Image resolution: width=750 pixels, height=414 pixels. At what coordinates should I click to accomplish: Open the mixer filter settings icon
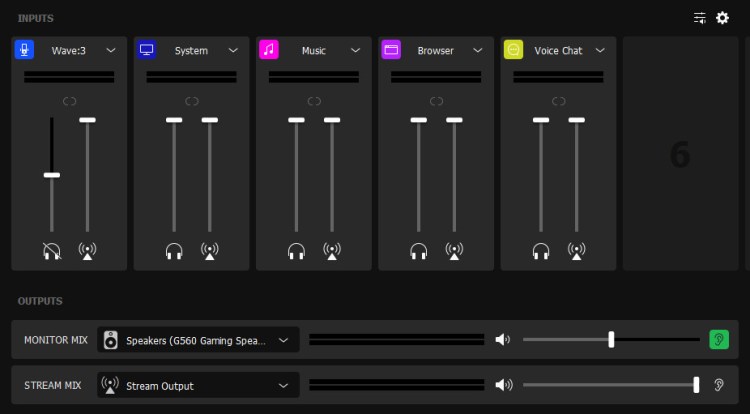click(700, 18)
